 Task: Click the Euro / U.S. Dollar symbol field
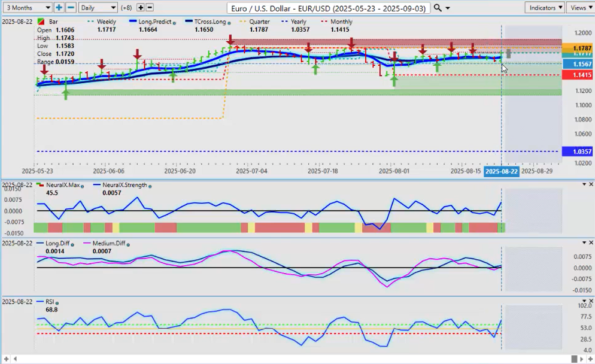click(328, 7)
